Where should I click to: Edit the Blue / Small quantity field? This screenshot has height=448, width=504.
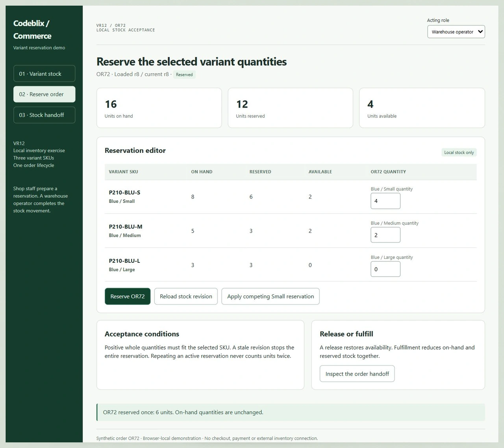[x=385, y=201]
